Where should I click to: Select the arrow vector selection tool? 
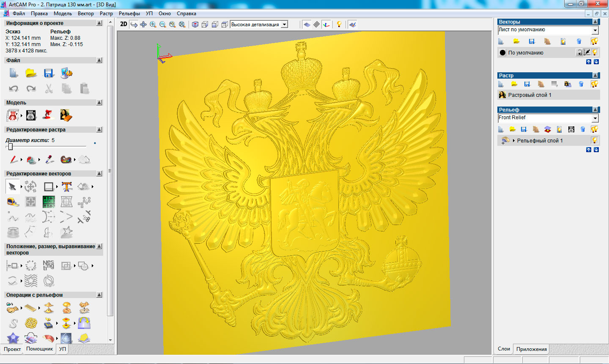(12, 186)
